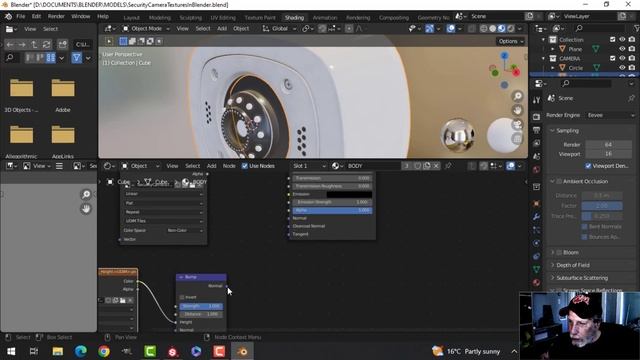Open the Slot 1 material slot dropdown
The width and height of the screenshot is (640, 360).
(309, 166)
